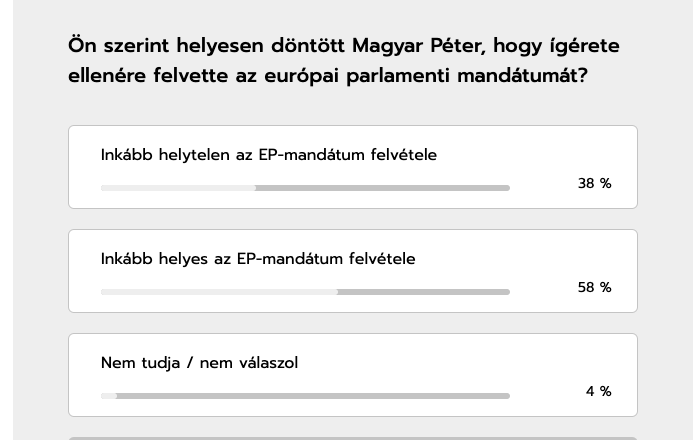Select the 'Inkább helyes az EP-mandátum felvétele' option
This screenshot has height=440, width=697.
tap(353, 271)
